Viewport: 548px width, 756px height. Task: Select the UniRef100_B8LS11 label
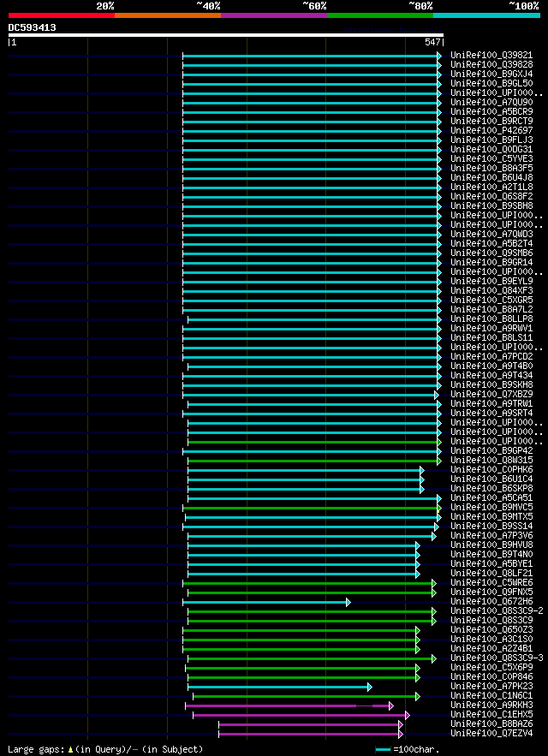click(x=491, y=338)
